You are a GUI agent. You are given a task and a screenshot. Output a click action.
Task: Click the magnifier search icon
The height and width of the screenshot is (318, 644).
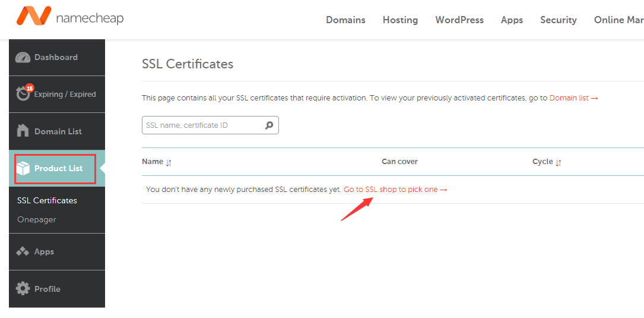(269, 125)
